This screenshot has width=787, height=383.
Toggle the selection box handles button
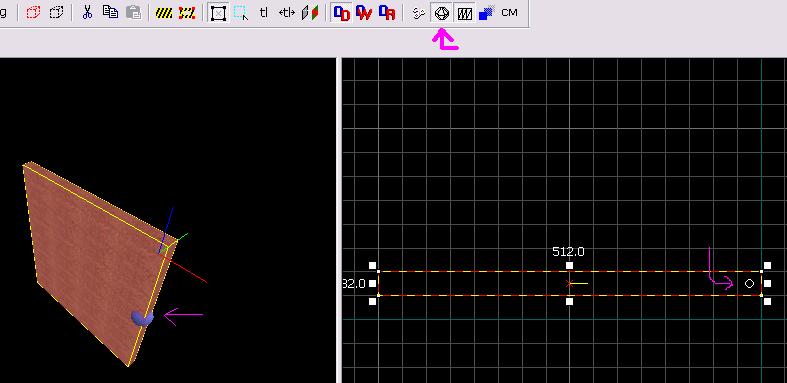[x=218, y=13]
